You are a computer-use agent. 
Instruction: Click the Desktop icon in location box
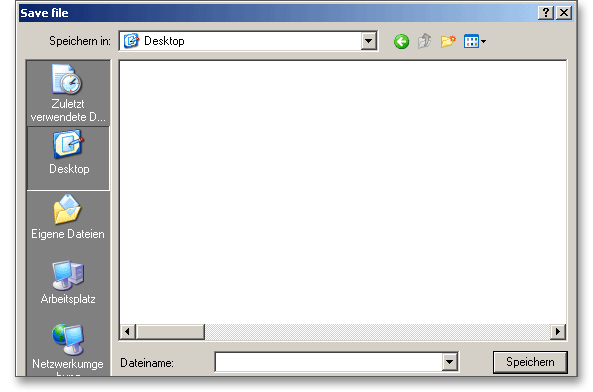(x=131, y=41)
